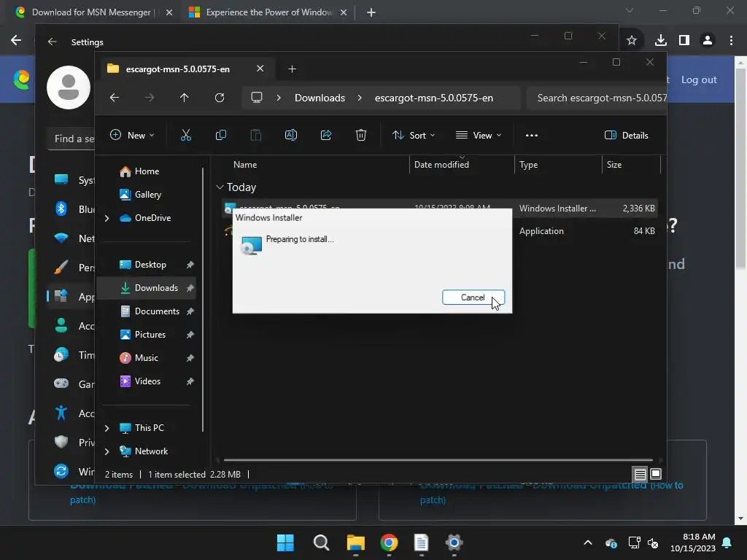Select escargot-msn-5.0.0575-en breadcrumb segment
The image size is (747, 560).
click(434, 98)
